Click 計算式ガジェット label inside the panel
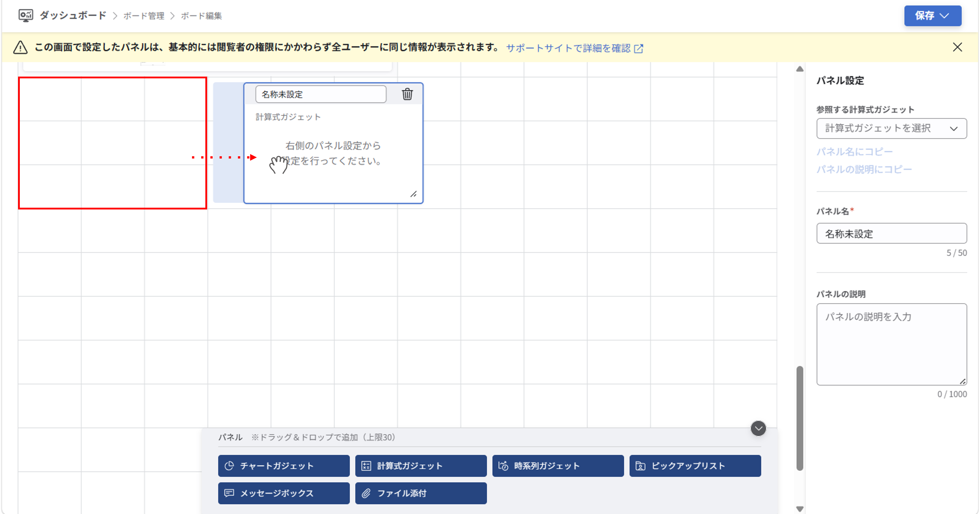This screenshot has height=514, width=980. click(x=288, y=117)
